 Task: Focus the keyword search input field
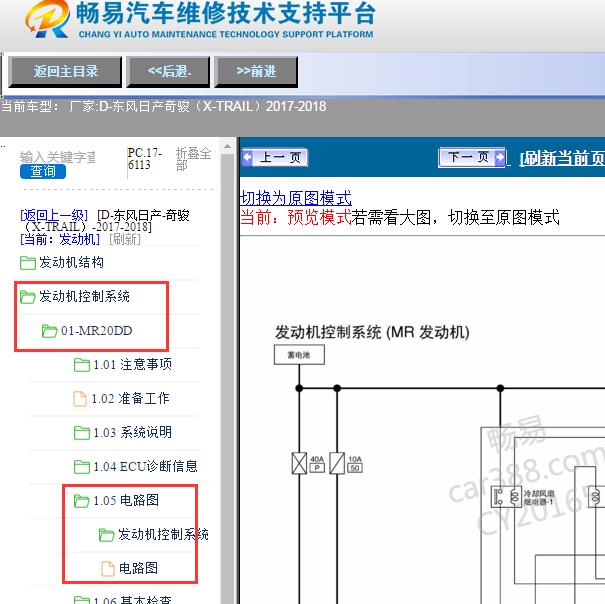(x=58, y=157)
